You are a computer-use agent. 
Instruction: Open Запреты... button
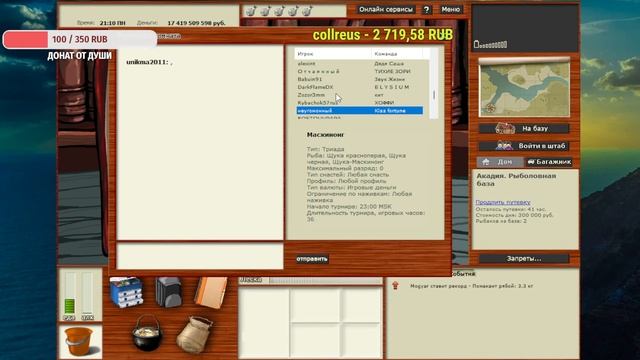tap(524, 259)
